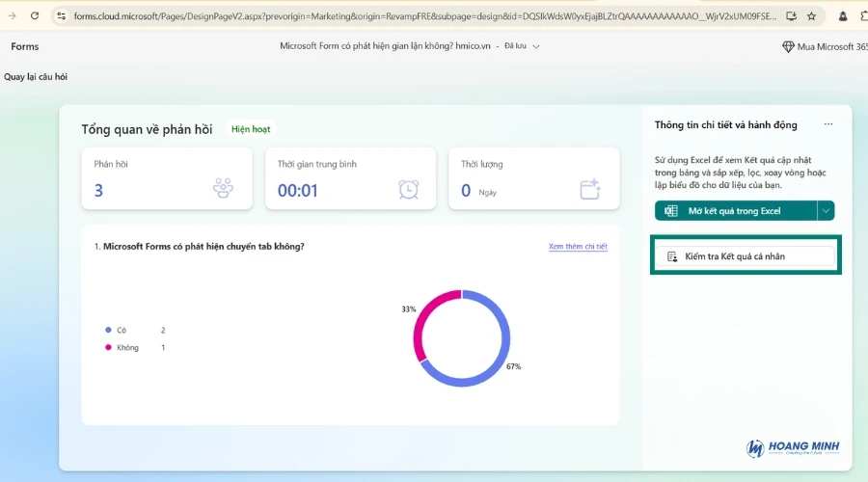Click the Có legend label
The width and height of the screenshot is (868, 482).
pos(122,331)
